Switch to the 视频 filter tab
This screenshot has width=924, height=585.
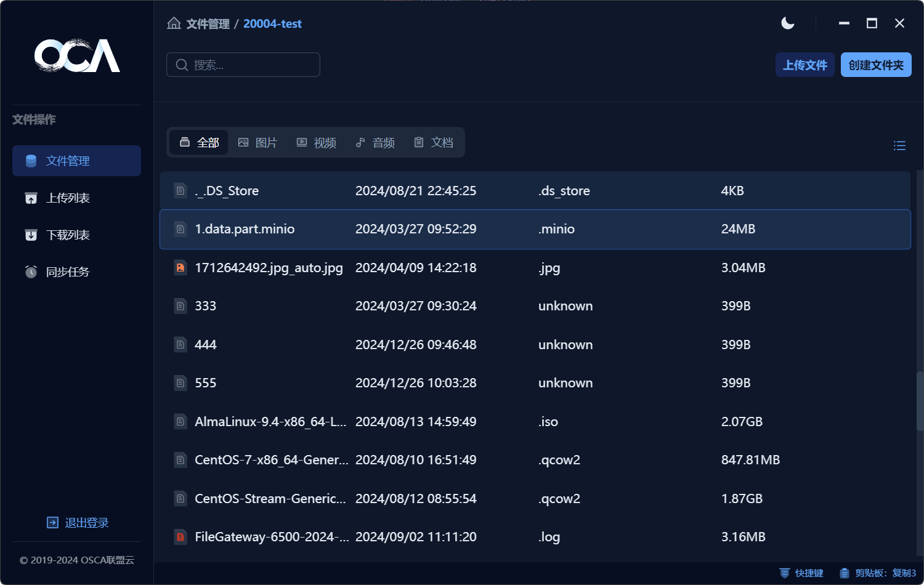[x=317, y=142]
